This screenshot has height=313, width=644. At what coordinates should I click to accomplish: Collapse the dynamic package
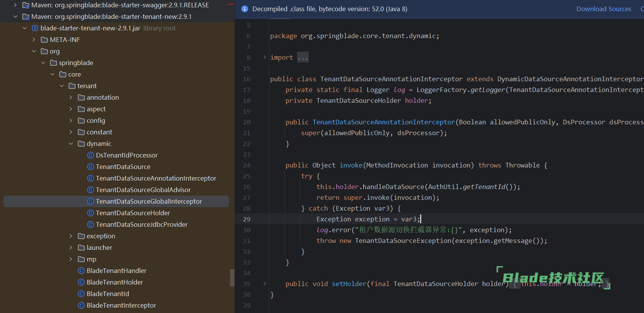(x=71, y=144)
